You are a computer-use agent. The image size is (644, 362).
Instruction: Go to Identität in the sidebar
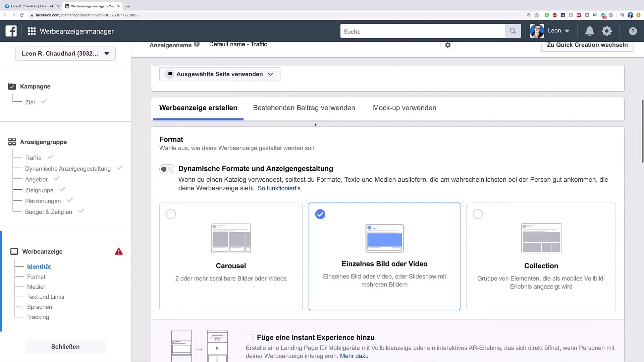(x=39, y=266)
